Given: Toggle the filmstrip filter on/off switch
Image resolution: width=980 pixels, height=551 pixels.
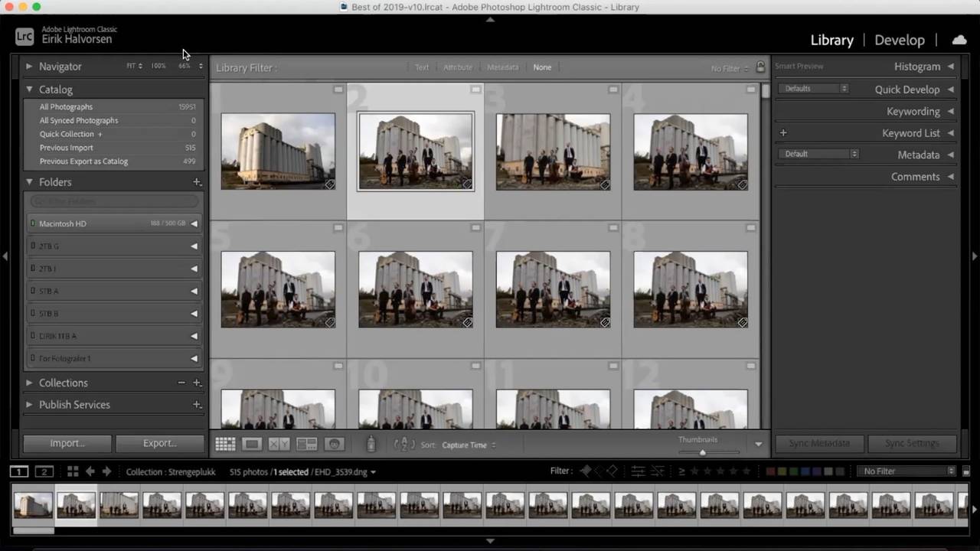Looking at the screenshot, I should [x=966, y=471].
